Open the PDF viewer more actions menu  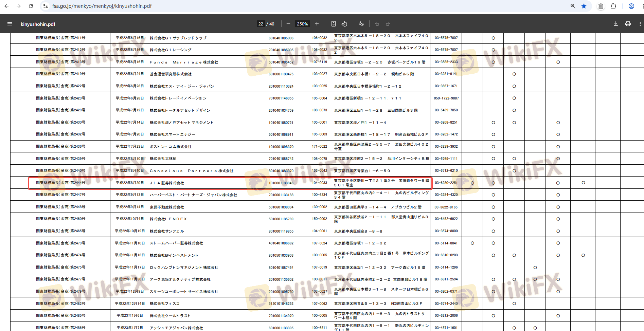[x=640, y=24]
